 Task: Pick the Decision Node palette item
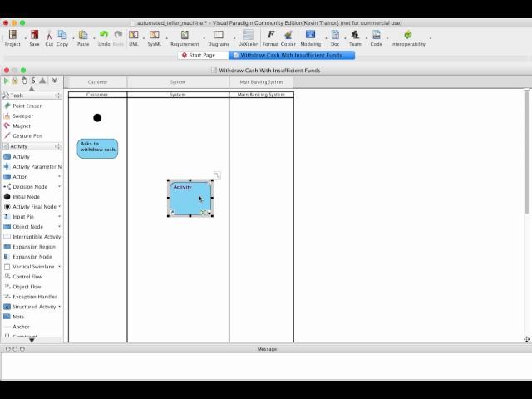tap(30, 187)
